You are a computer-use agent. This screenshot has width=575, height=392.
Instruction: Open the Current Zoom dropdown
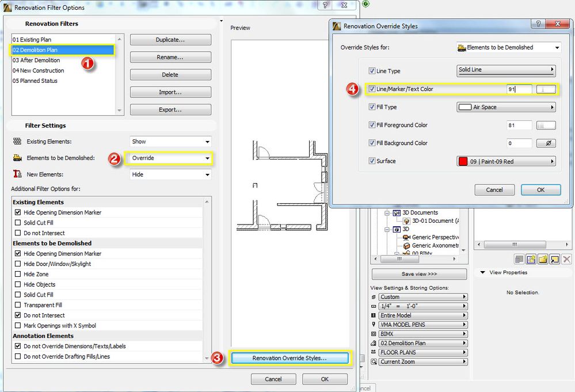[x=423, y=361]
